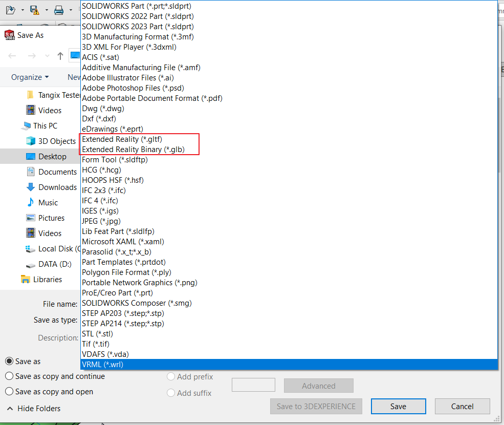Select Save as copy and continue
The image size is (504, 425).
tap(55, 376)
